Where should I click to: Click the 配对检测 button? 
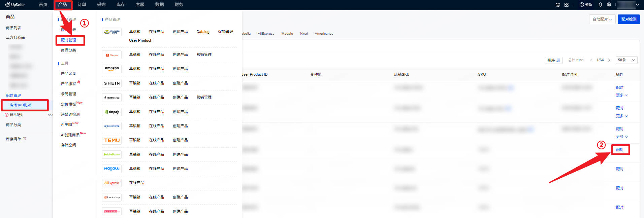pyautogui.click(x=629, y=19)
